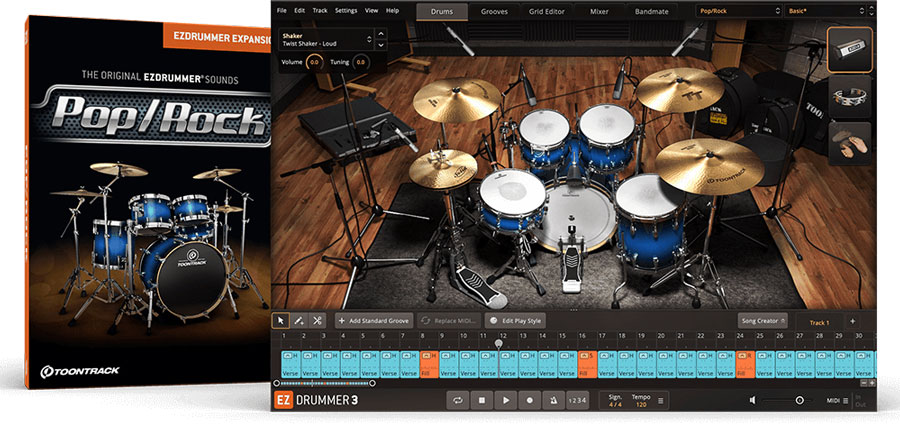Adjust the Tuning knob
The height and width of the screenshot is (440, 900).
tap(361, 62)
